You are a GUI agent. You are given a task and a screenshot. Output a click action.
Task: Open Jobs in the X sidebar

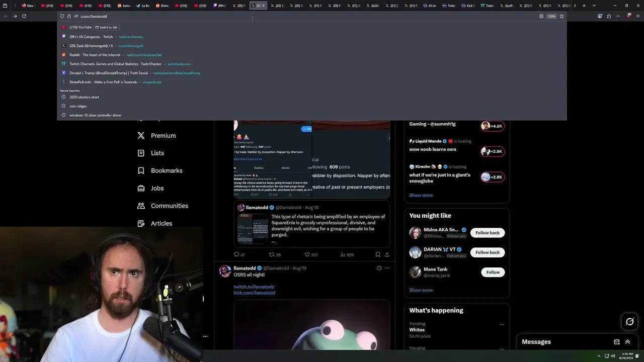click(150, 188)
